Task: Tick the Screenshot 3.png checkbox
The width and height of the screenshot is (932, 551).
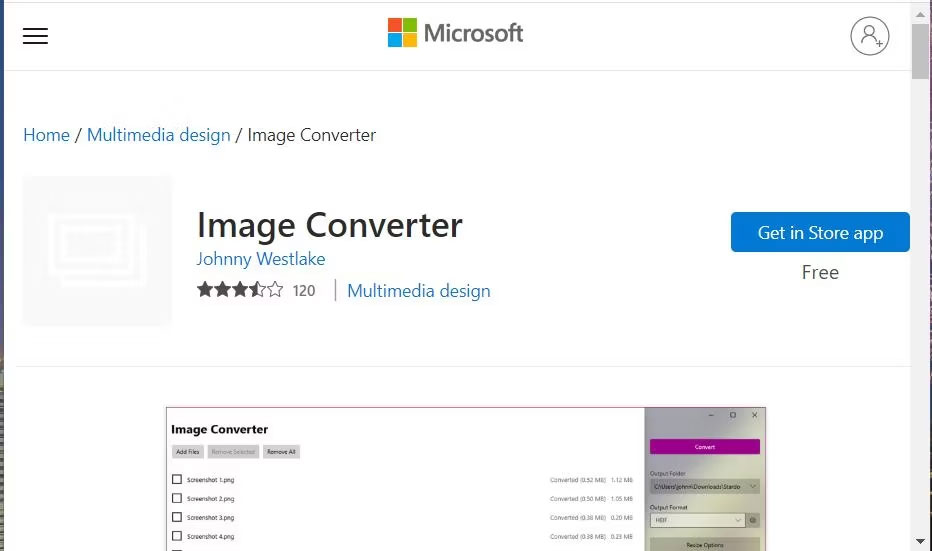Action: (177, 517)
